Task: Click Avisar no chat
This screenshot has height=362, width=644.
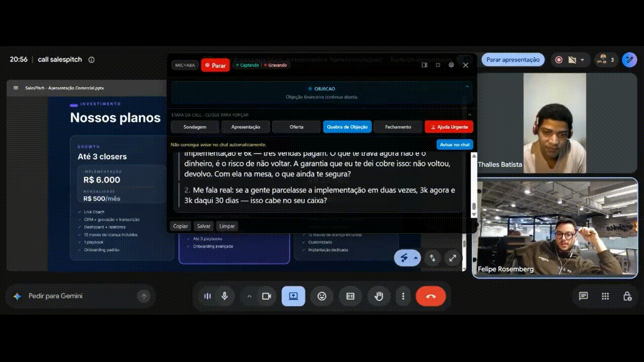Action: coord(455,145)
